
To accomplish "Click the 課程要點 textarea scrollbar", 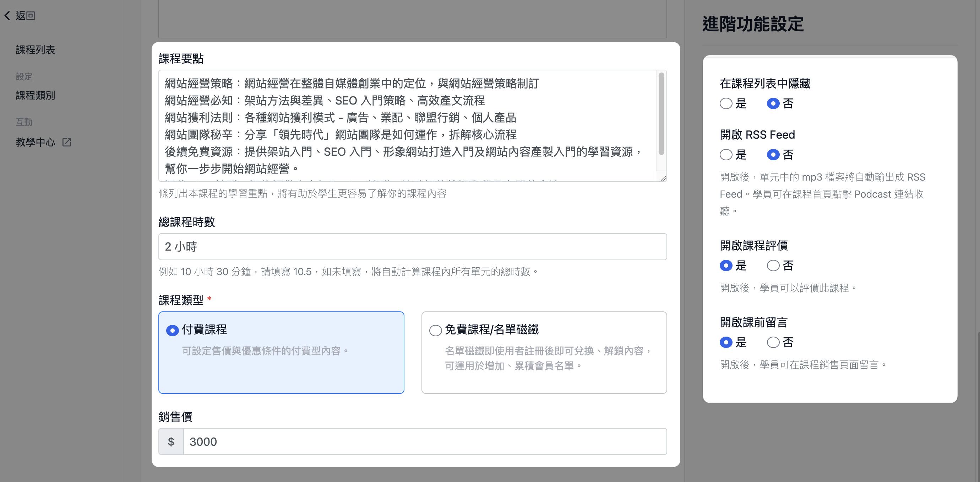I will coord(661,114).
